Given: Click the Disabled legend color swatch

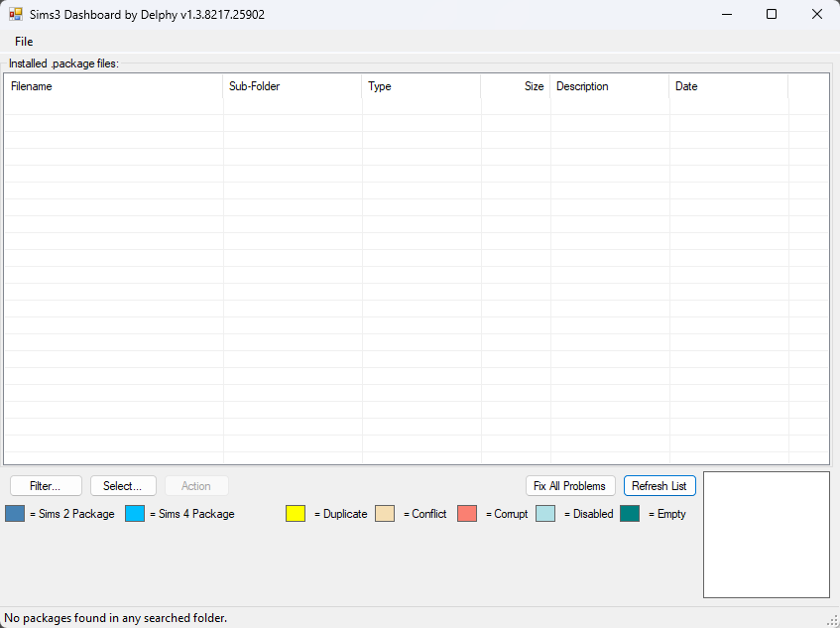Looking at the screenshot, I should click(x=545, y=513).
